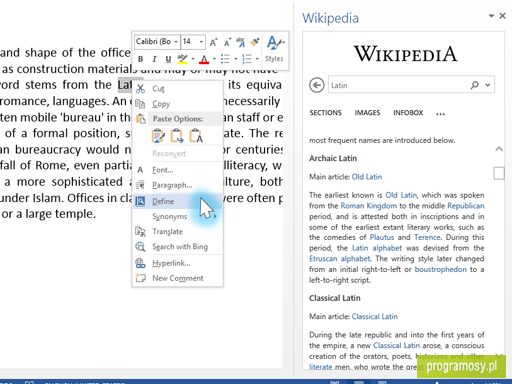Viewport: 512px width, 384px height.
Task: Open the more tabs ellipsis
Action: point(440,114)
